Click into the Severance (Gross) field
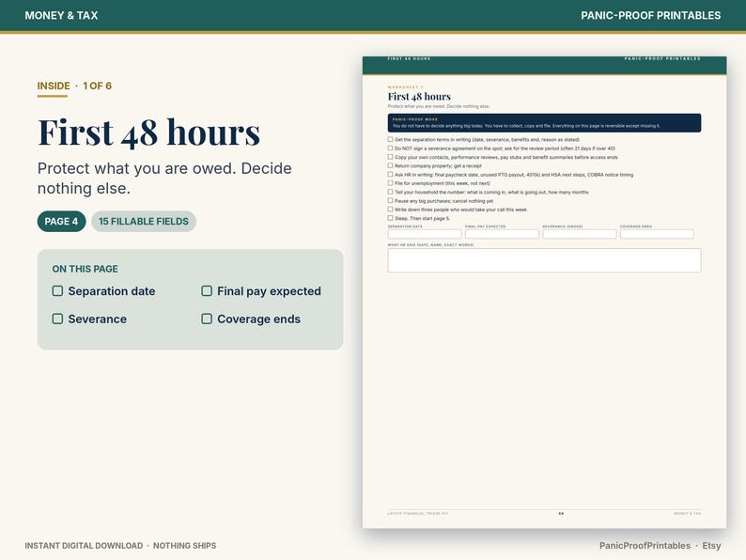This screenshot has height=560, width=746. pyautogui.click(x=580, y=234)
